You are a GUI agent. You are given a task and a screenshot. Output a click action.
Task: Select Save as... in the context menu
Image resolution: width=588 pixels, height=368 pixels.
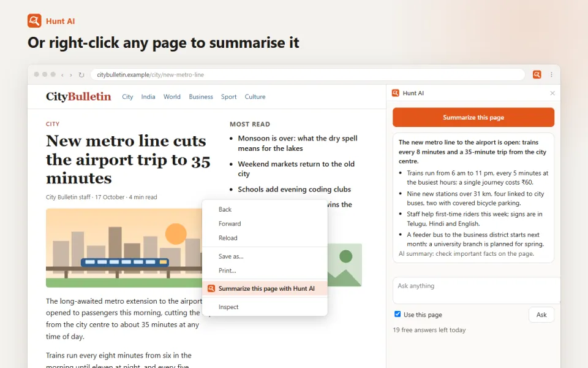tap(265, 256)
